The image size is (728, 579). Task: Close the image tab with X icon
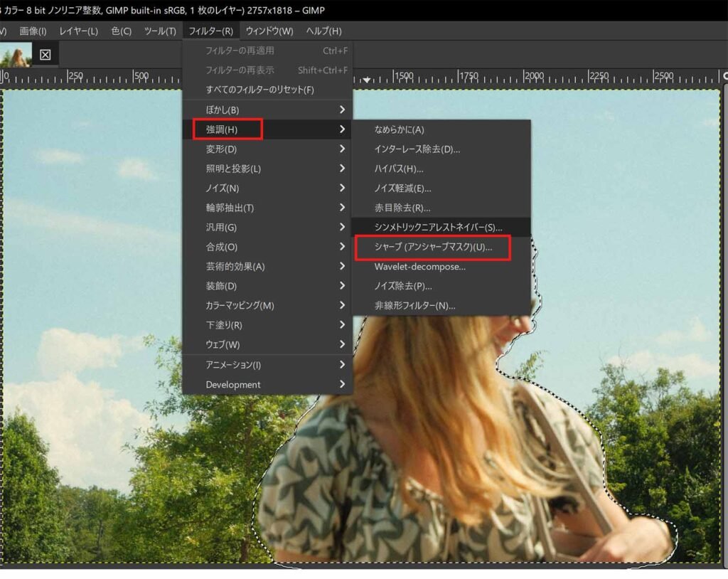[45, 55]
